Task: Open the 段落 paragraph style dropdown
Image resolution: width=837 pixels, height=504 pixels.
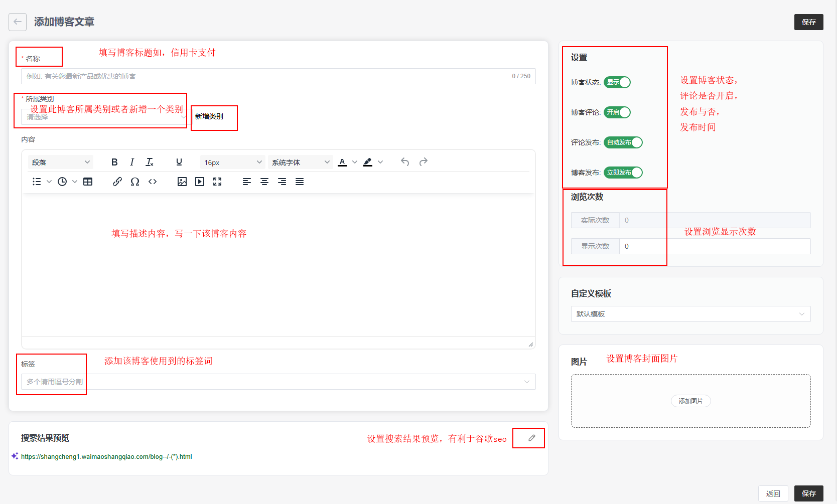Action: [60, 162]
